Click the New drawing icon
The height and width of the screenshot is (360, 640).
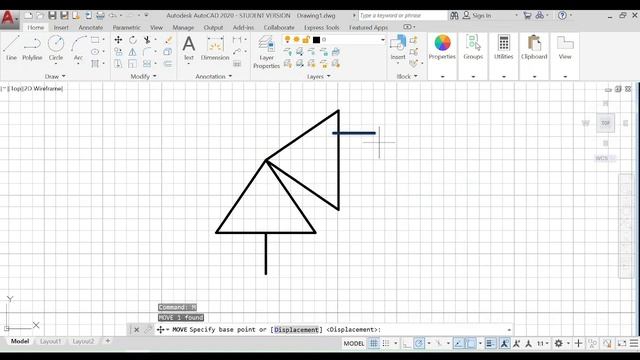28,16
